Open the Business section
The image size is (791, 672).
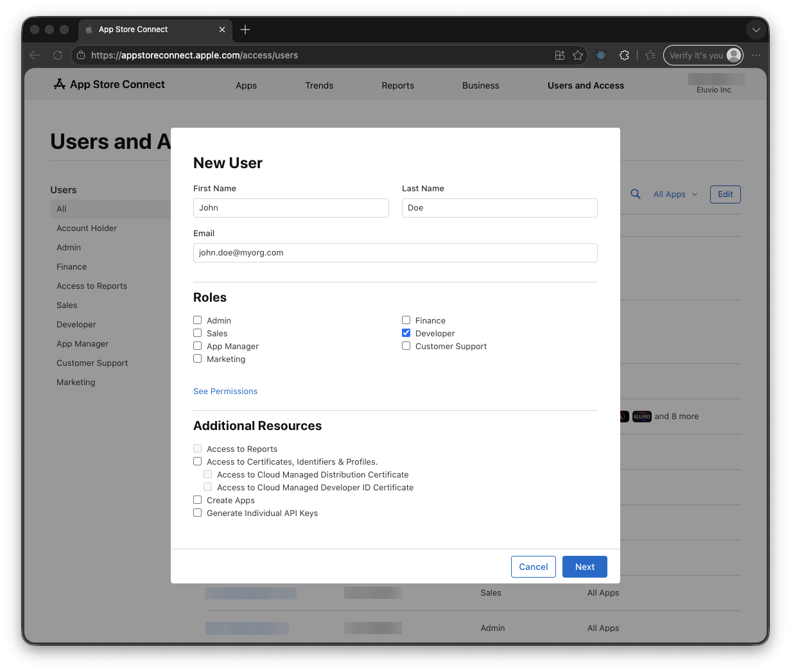click(481, 85)
